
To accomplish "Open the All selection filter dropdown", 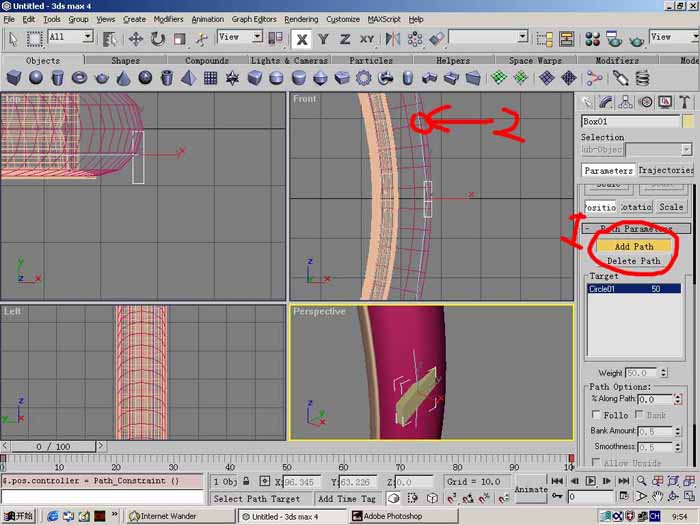I will [88, 37].
